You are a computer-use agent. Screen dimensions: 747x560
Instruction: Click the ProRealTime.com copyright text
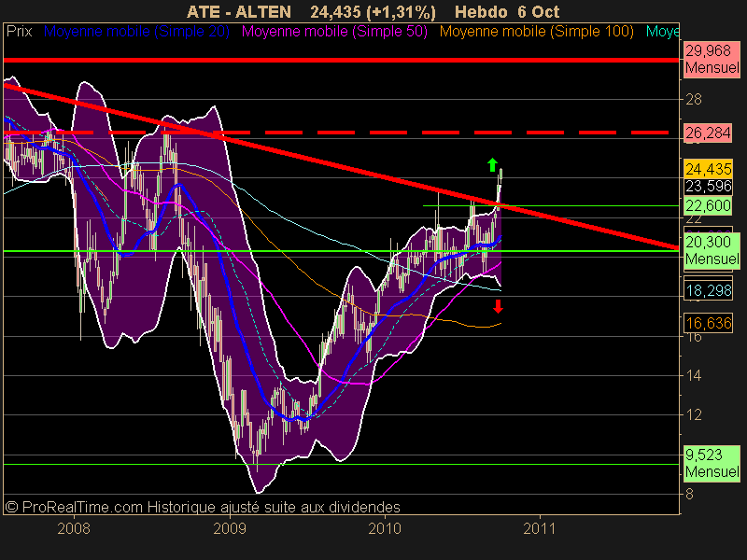203,507
